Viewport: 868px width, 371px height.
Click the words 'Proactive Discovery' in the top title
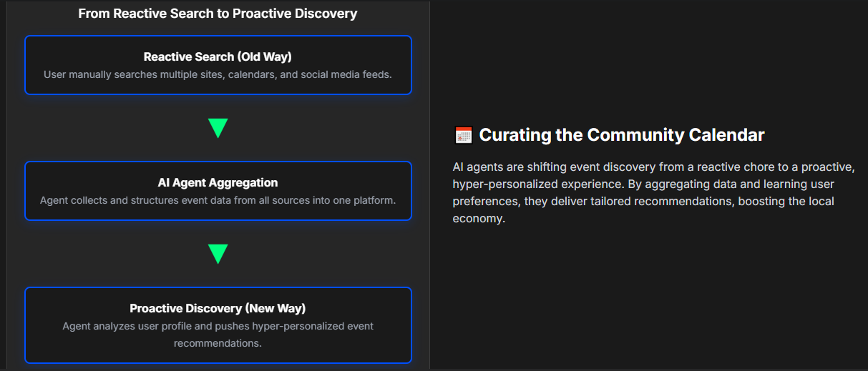coord(295,14)
